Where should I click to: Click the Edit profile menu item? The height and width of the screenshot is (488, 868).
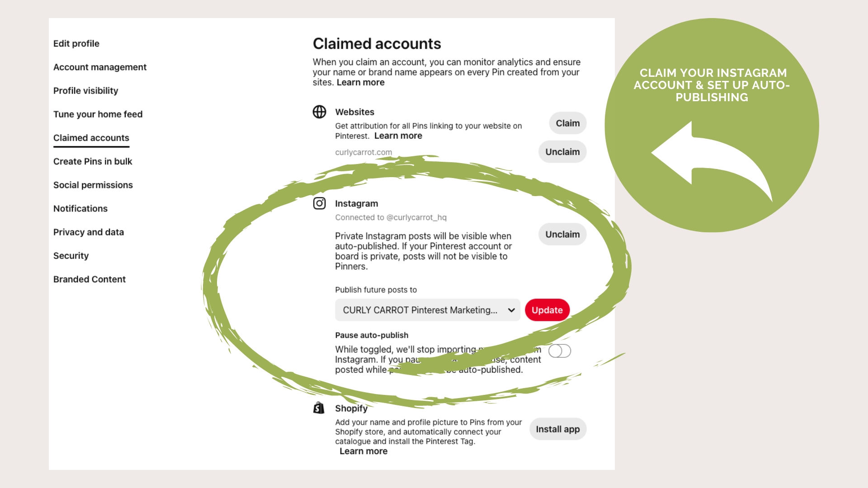tap(76, 43)
